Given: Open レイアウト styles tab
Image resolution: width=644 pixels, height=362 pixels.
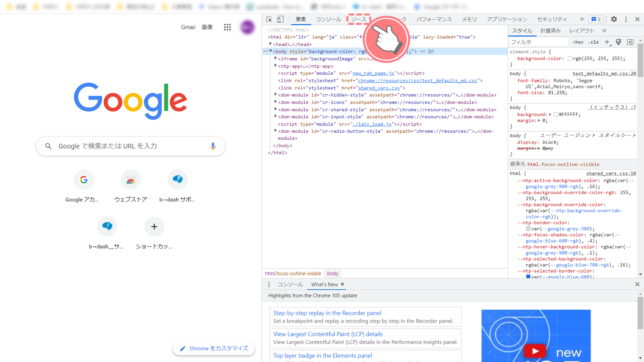Looking at the screenshot, I should 582,31.
